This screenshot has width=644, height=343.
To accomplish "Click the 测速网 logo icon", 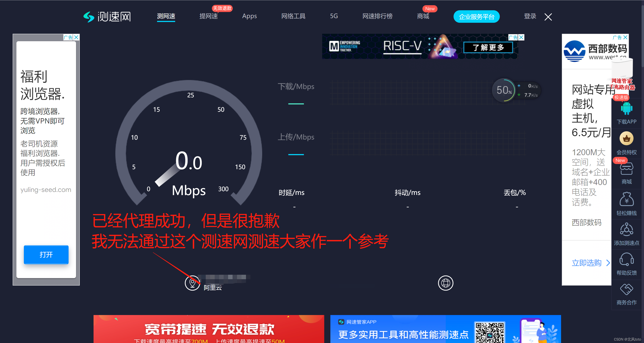I will 89,17.
